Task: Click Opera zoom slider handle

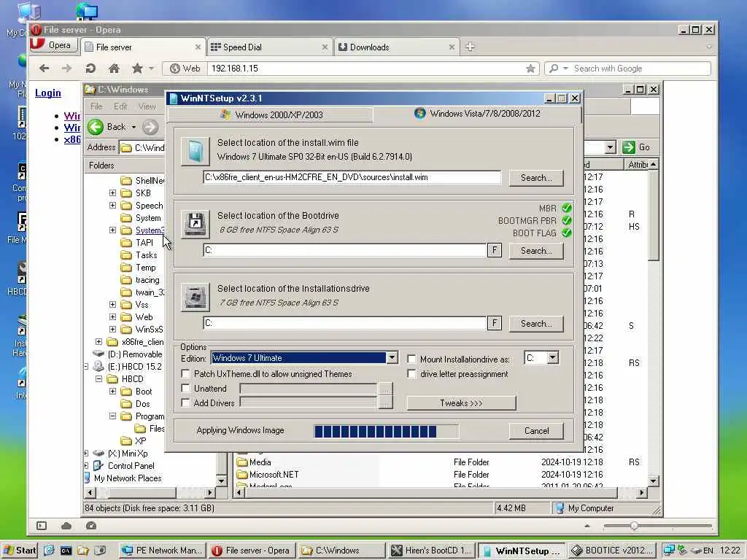Action: pos(634,526)
